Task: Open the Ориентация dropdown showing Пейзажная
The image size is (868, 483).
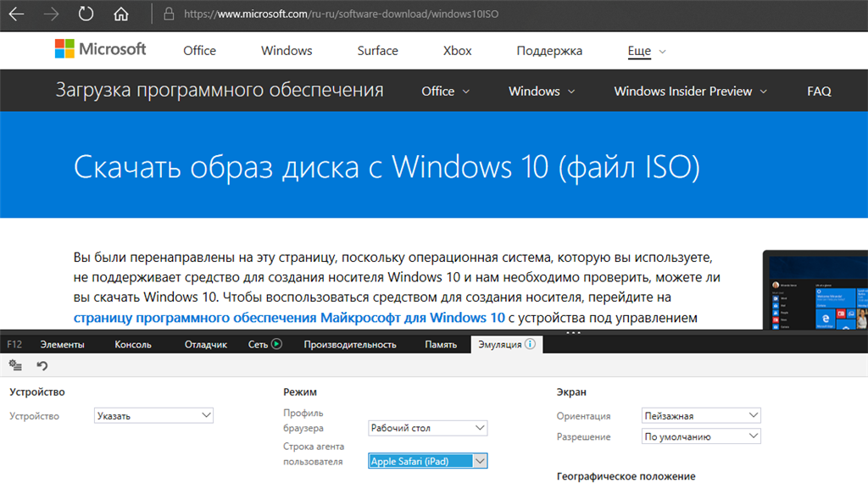Action: click(x=701, y=415)
